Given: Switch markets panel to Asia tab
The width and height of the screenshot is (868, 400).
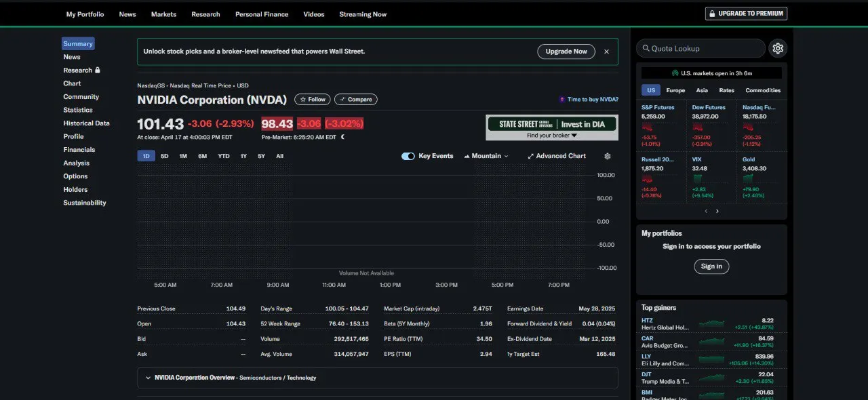Looking at the screenshot, I should click(x=702, y=90).
